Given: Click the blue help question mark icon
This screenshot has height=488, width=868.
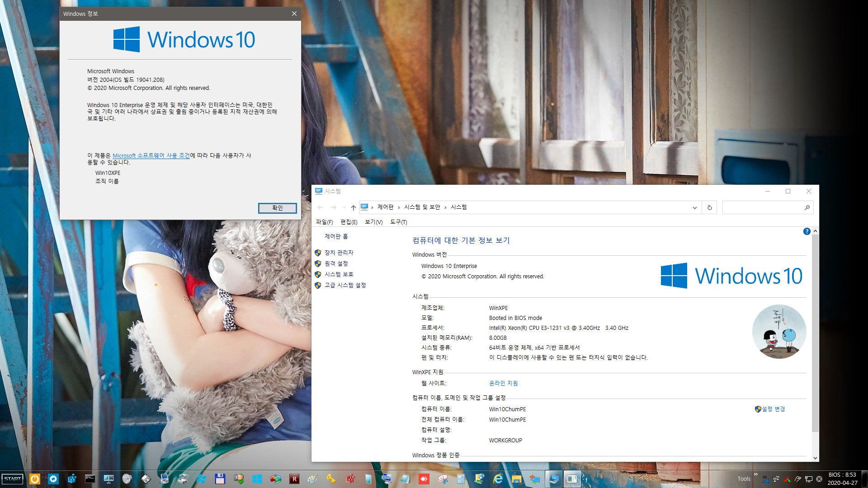Looking at the screenshot, I should point(807,231).
